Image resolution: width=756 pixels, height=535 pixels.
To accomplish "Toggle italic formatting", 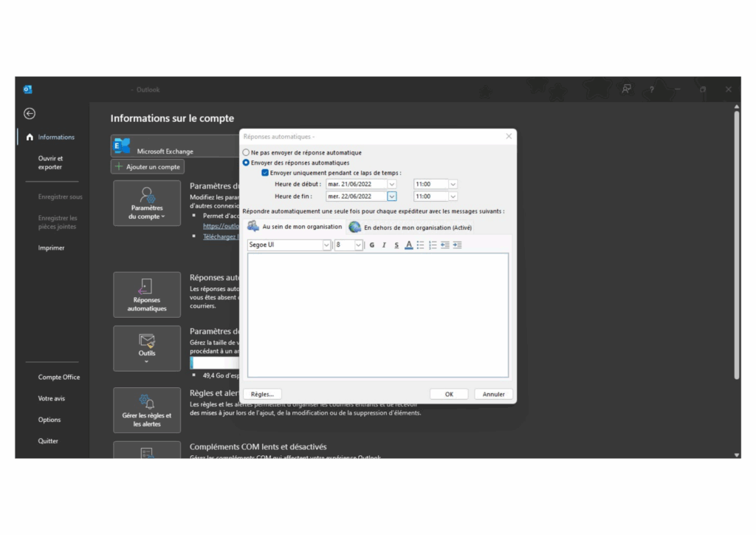I will pyautogui.click(x=384, y=245).
